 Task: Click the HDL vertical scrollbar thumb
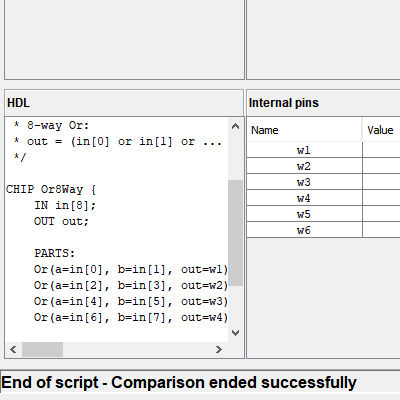(235, 233)
